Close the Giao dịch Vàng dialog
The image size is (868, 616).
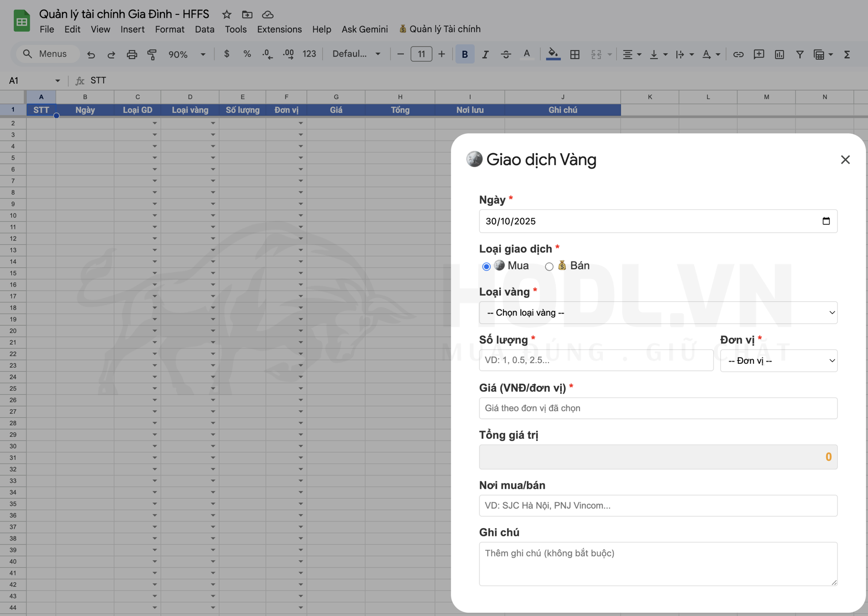[x=845, y=159]
